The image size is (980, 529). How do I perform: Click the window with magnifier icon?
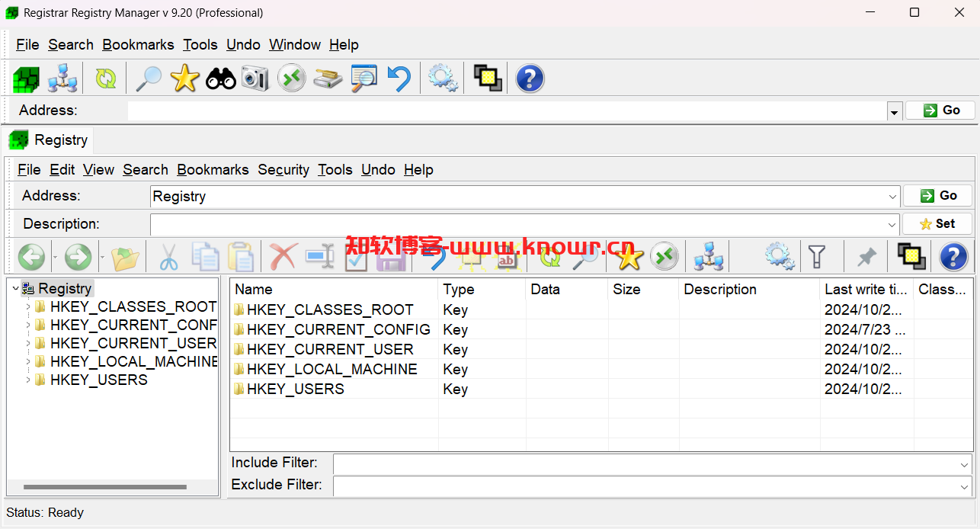pos(363,79)
